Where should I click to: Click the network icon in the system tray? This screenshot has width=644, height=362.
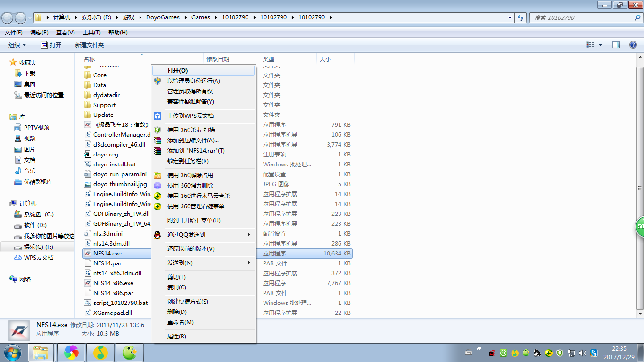pos(571,353)
